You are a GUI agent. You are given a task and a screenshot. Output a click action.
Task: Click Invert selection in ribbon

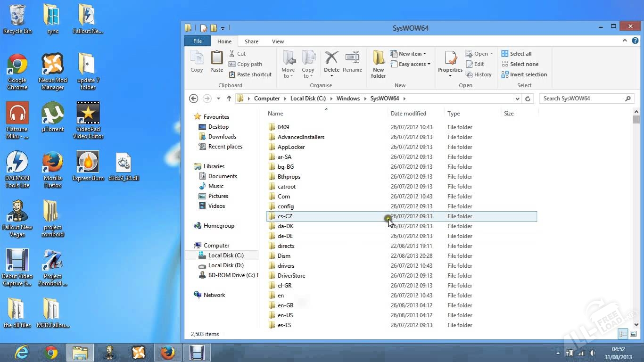[524, 74]
